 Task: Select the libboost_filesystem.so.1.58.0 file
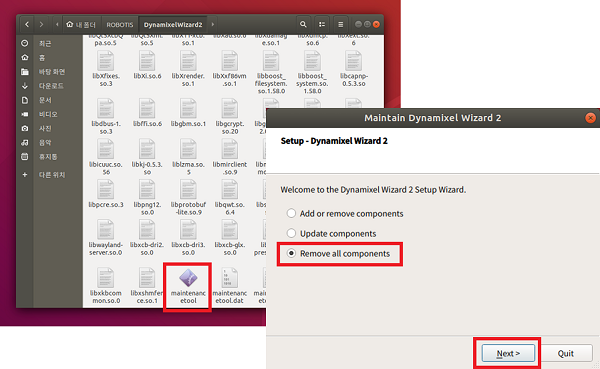pos(271,73)
